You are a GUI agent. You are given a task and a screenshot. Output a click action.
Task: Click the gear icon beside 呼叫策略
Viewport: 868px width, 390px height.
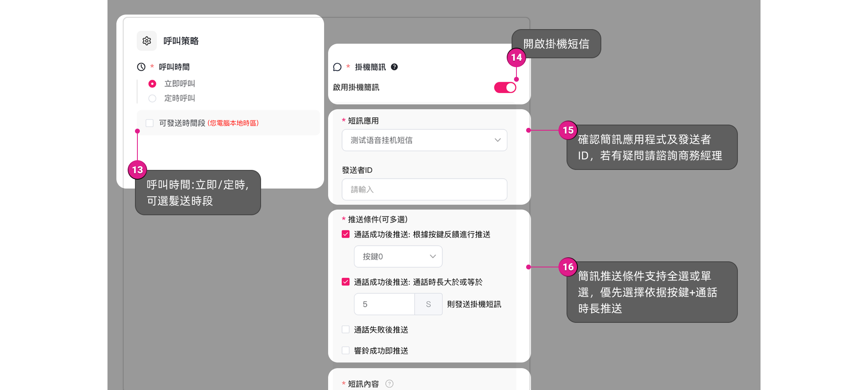click(x=147, y=41)
